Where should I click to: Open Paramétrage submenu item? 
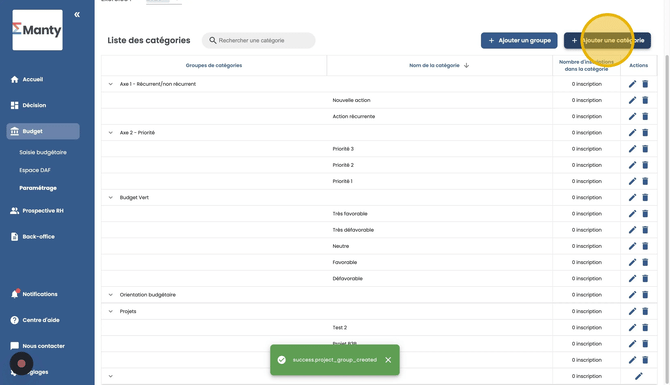(38, 188)
